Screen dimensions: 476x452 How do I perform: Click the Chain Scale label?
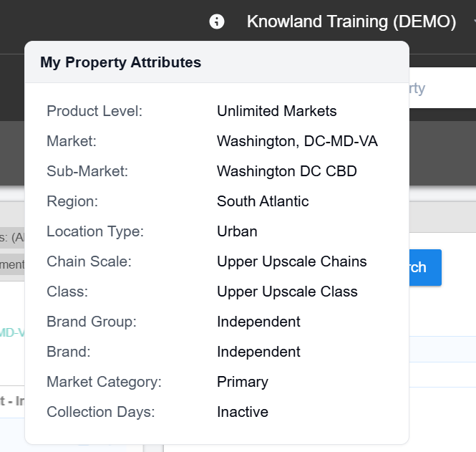point(89,261)
